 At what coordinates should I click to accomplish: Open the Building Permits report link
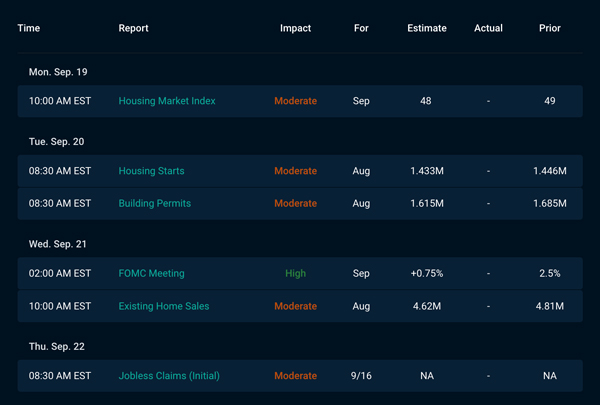coord(155,203)
